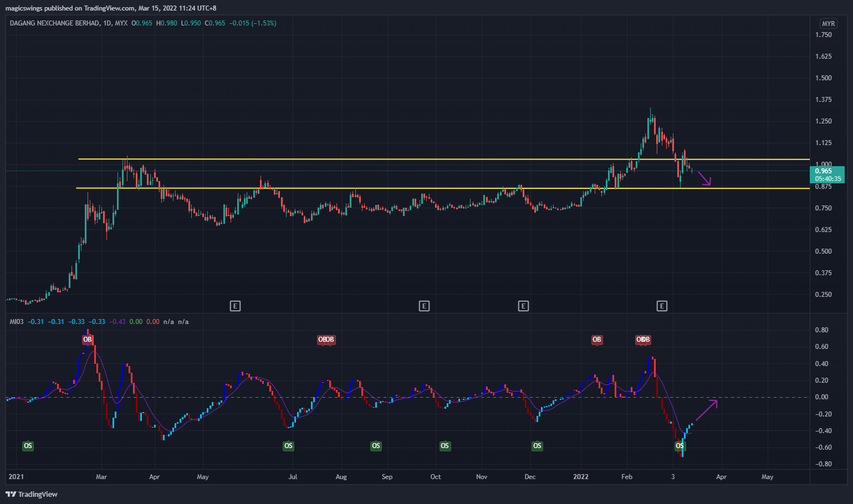853x504 pixels.
Task: Click the countdown timer 05:40:35
Action: [828, 179]
